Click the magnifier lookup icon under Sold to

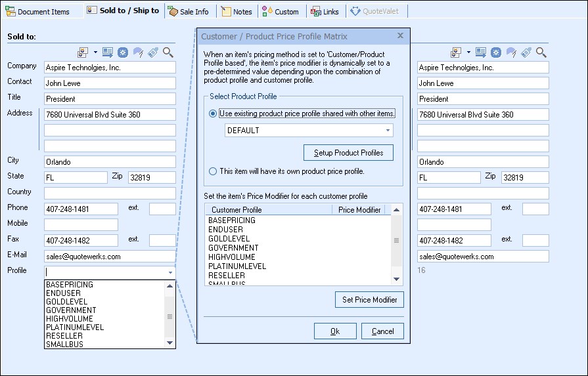[x=168, y=52]
